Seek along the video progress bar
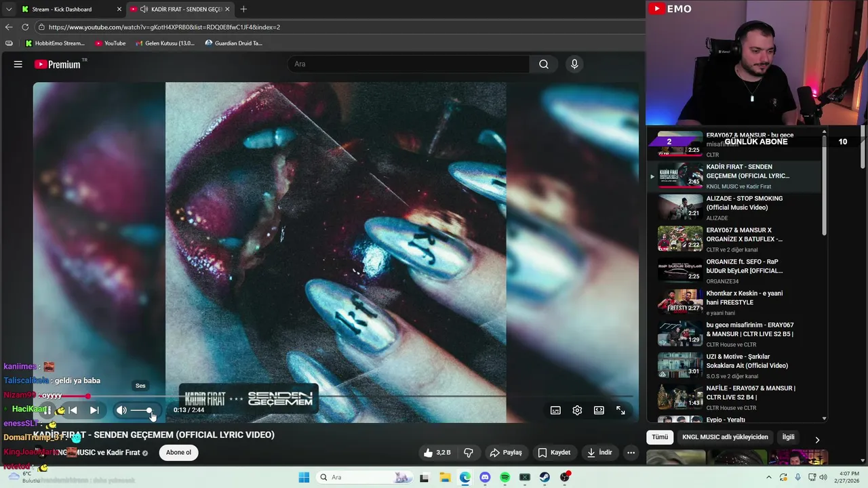 click(337, 396)
